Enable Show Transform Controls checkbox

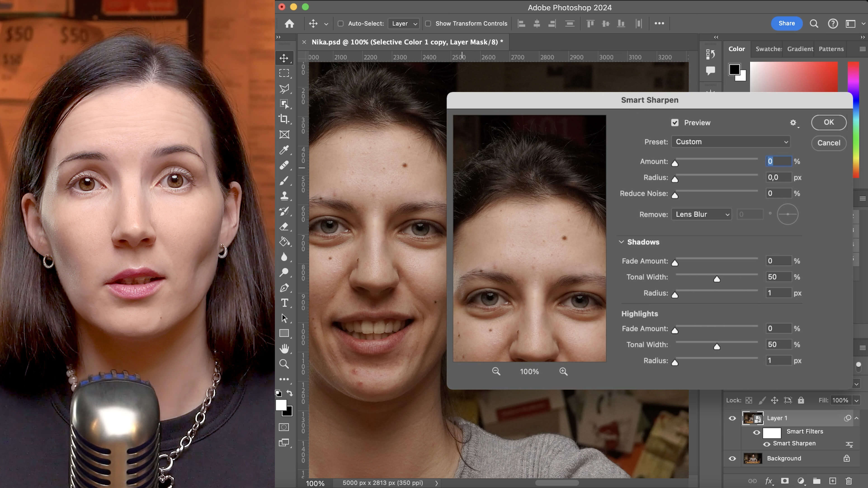pyautogui.click(x=428, y=23)
